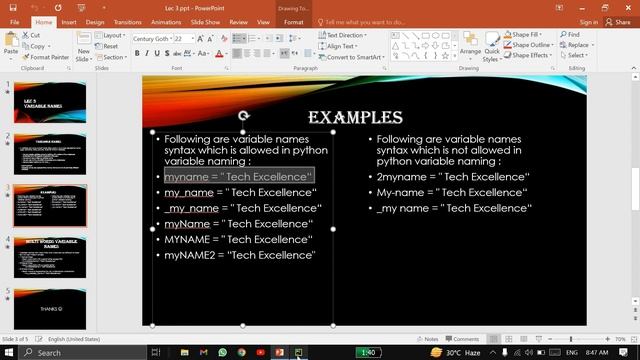Switch to the Slide Show tab

click(x=205, y=22)
